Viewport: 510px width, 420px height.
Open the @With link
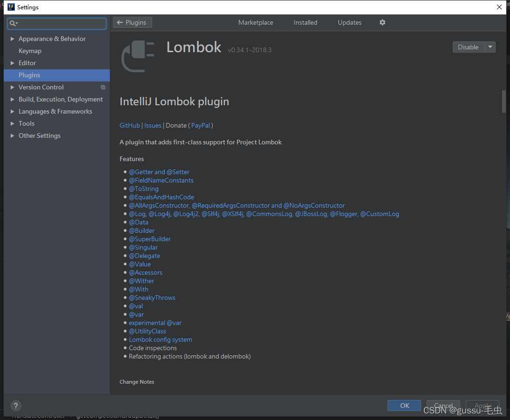(139, 290)
